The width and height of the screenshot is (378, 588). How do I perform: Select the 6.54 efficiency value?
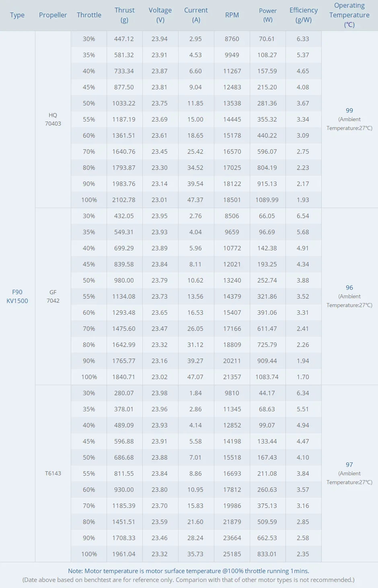point(303,216)
